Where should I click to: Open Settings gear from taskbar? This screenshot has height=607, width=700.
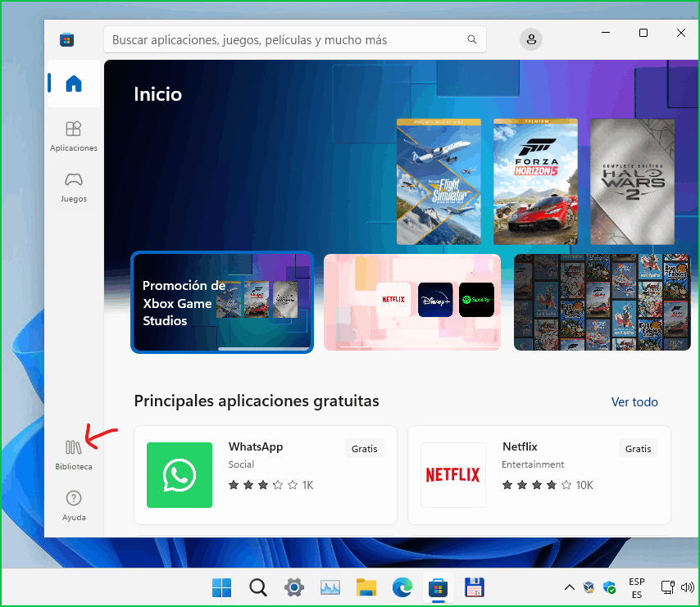[294, 587]
